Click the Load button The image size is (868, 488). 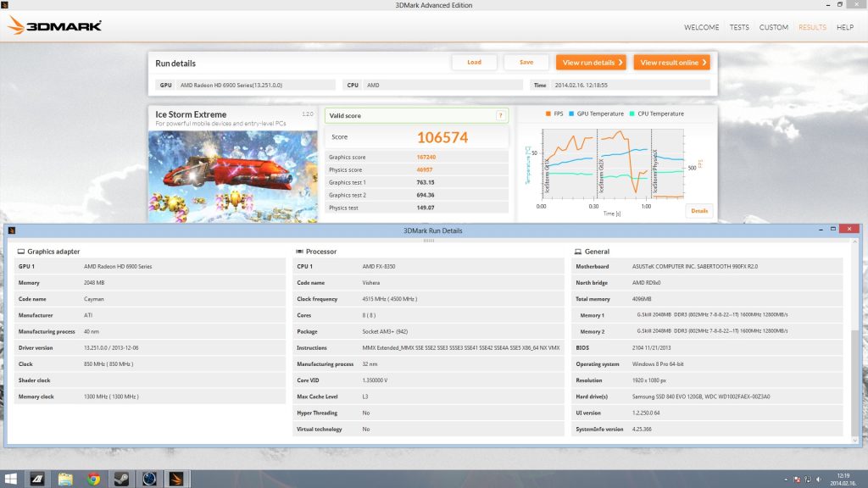pyautogui.click(x=474, y=62)
